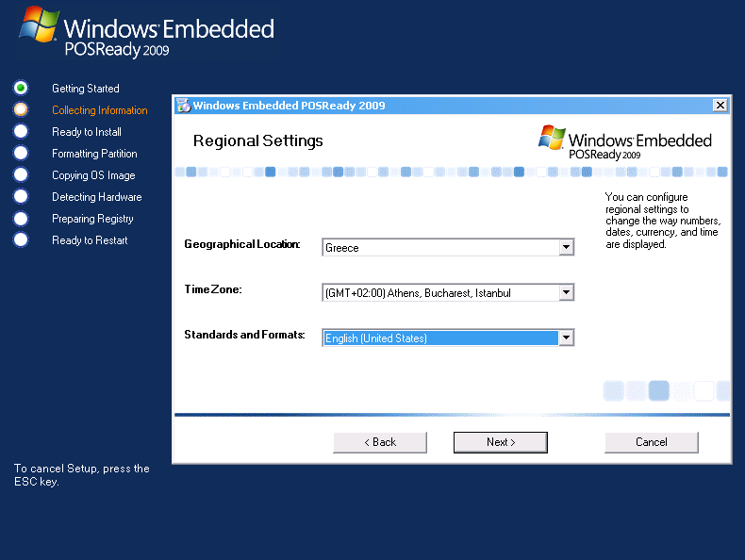Click the Ready to Restart label
Viewport: 745px width, 560px height.
(90, 240)
